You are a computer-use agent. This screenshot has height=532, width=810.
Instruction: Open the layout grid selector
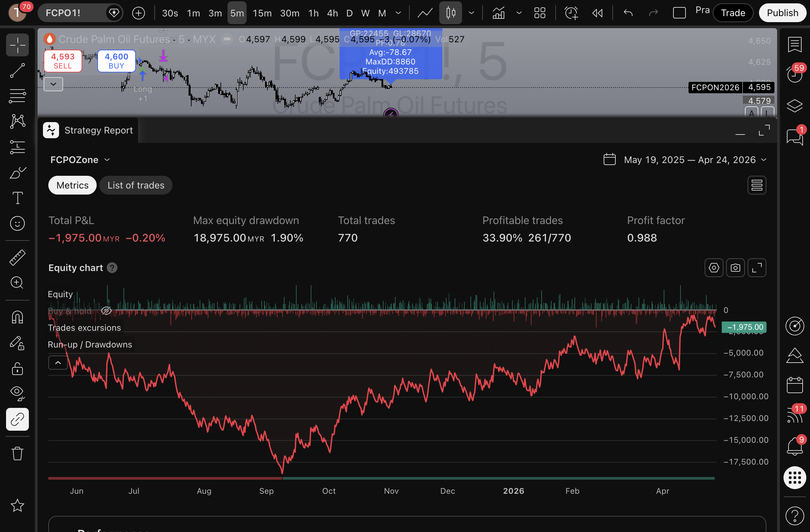pyautogui.click(x=540, y=13)
